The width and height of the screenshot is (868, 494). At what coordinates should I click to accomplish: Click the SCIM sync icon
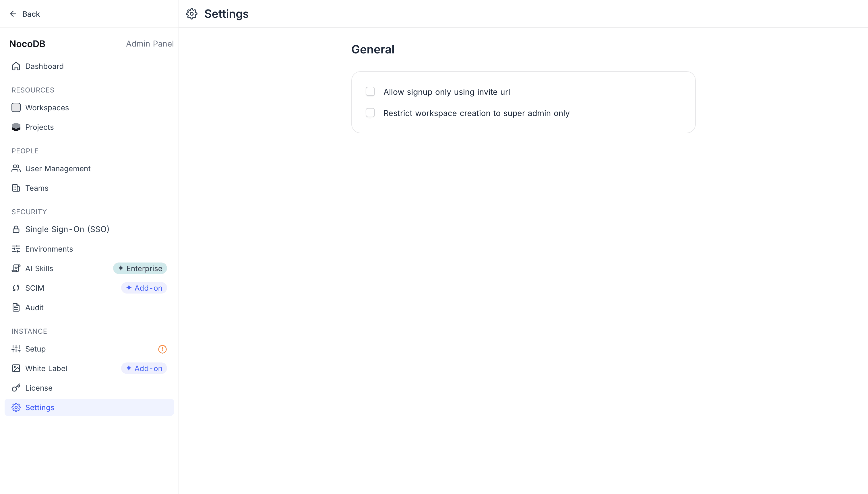pos(16,288)
